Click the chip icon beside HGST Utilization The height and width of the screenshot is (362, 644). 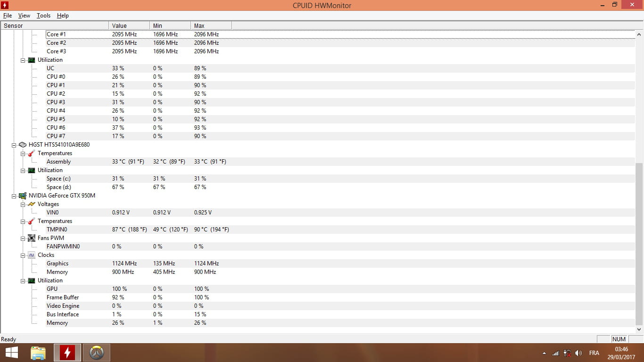point(31,170)
